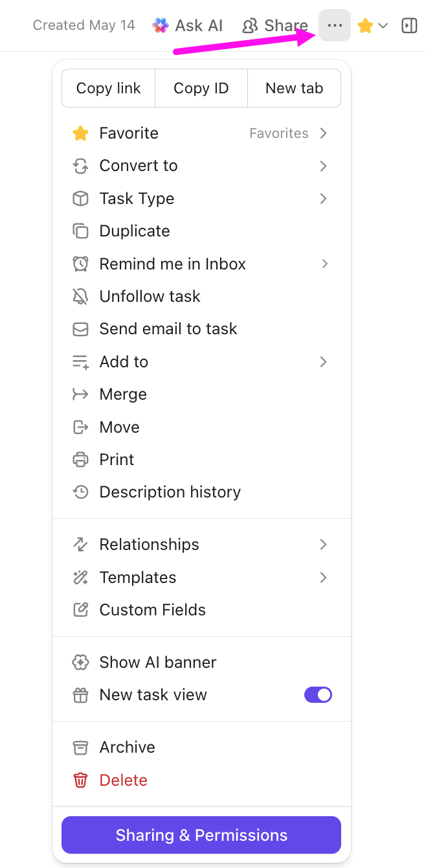Click the Duplicate icon

click(80, 231)
